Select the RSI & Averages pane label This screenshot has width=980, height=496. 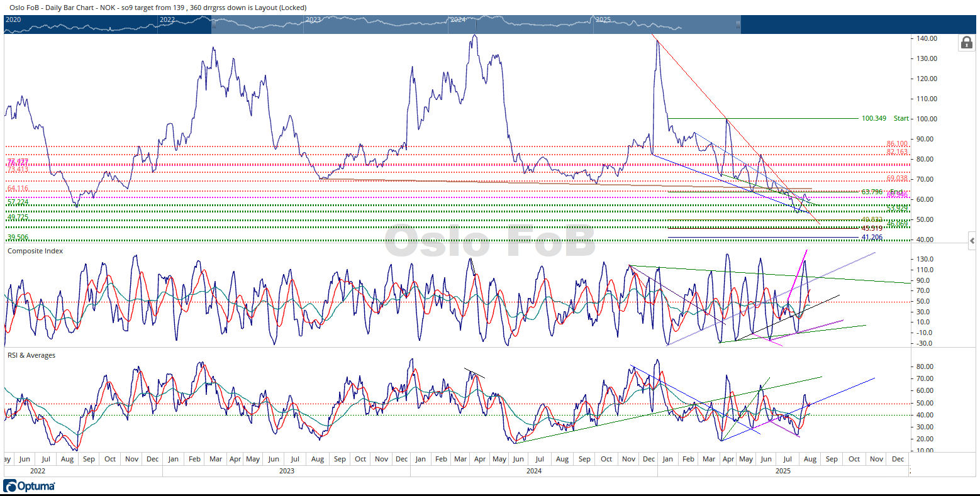coord(31,355)
